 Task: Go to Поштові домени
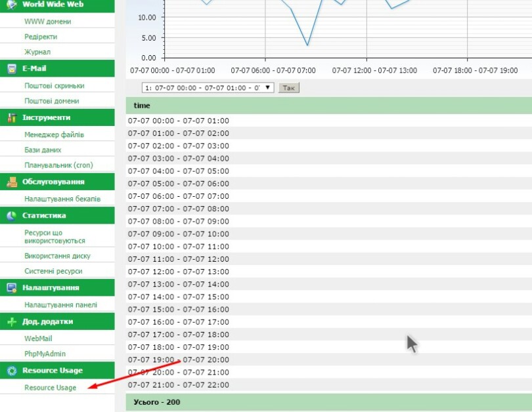[x=52, y=101]
